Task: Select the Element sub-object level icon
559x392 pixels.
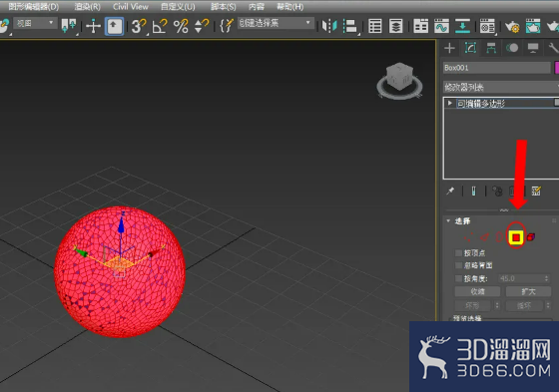Action: pyautogui.click(x=530, y=237)
